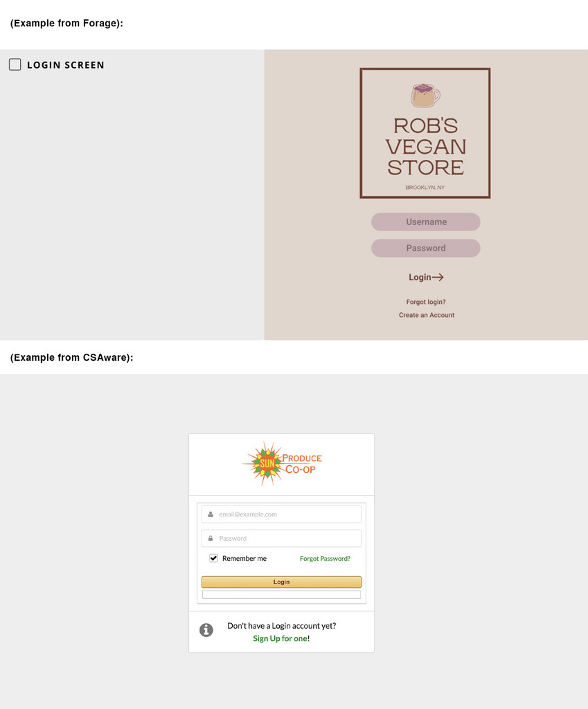This screenshot has width=588, height=709.
Task: Click the coffee mug logo icon
Action: (x=425, y=96)
